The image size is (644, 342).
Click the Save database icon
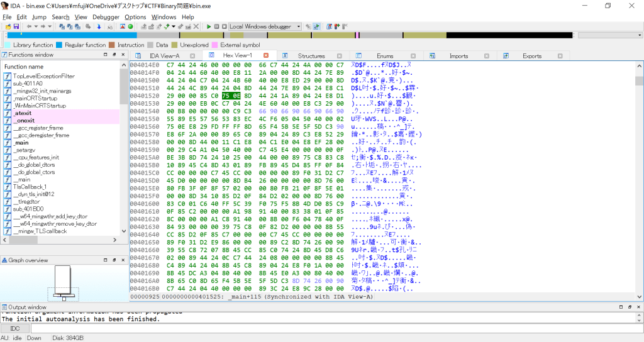(16, 27)
